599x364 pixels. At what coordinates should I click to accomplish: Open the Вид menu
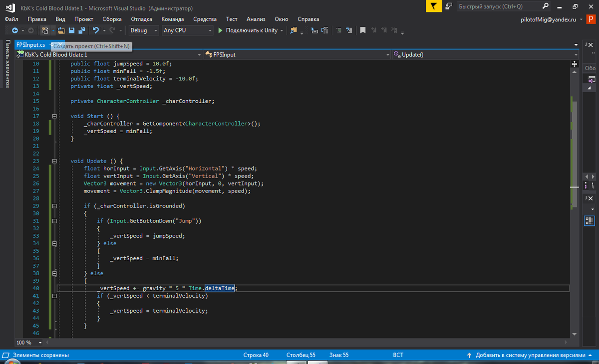(x=60, y=19)
